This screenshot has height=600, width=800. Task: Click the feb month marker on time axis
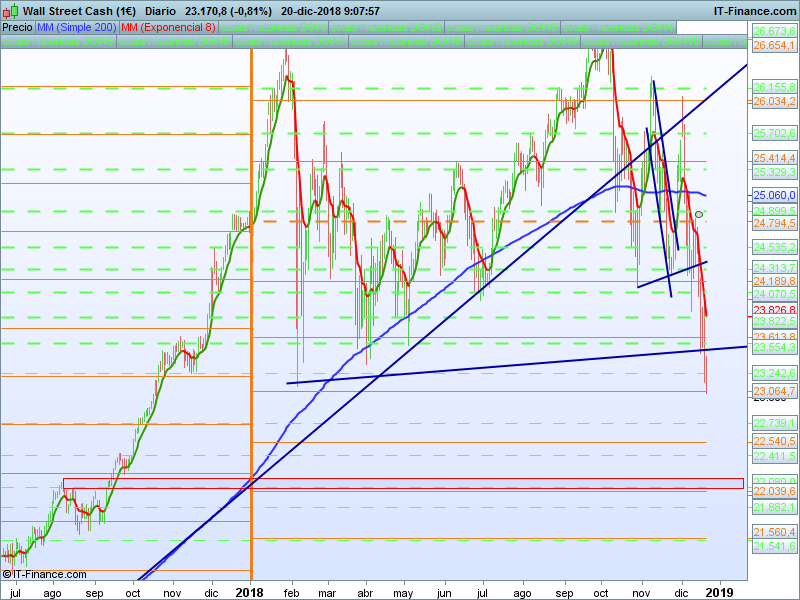pos(291,593)
